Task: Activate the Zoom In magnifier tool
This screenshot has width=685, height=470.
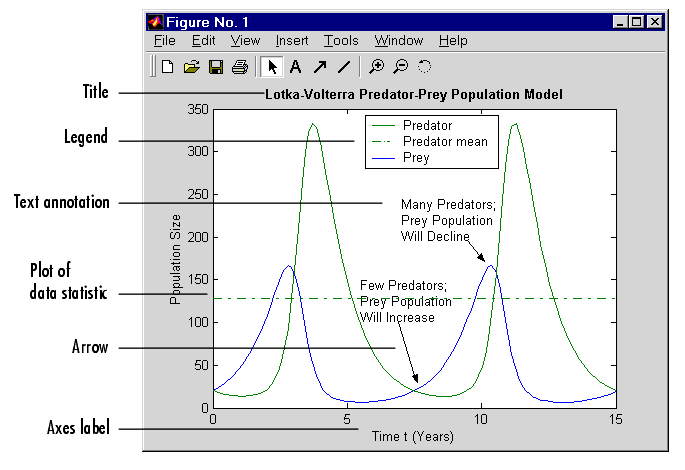Action: pyautogui.click(x=376, y=67)
